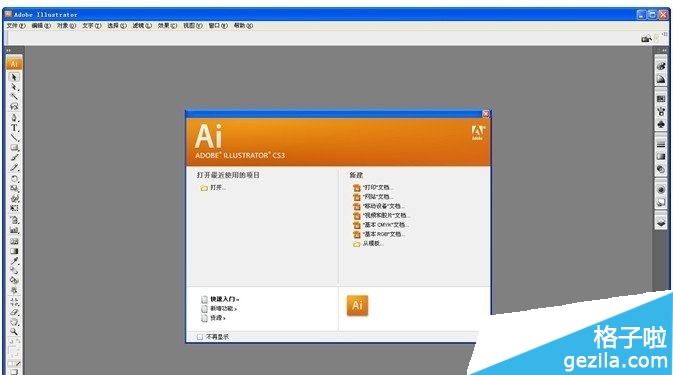673x375 pixels.
Task: Show the Appearance panel
Action: pyautogui.click(x=661, y=189)
